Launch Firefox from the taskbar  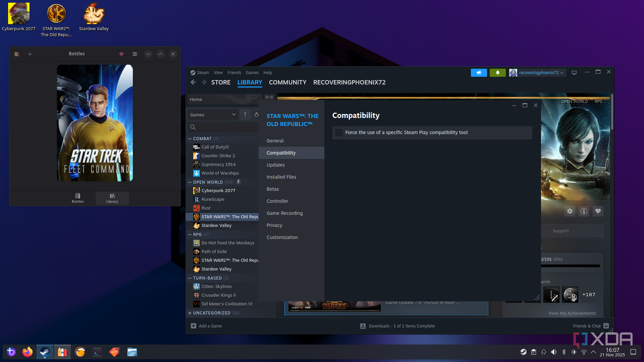(28, 352)
